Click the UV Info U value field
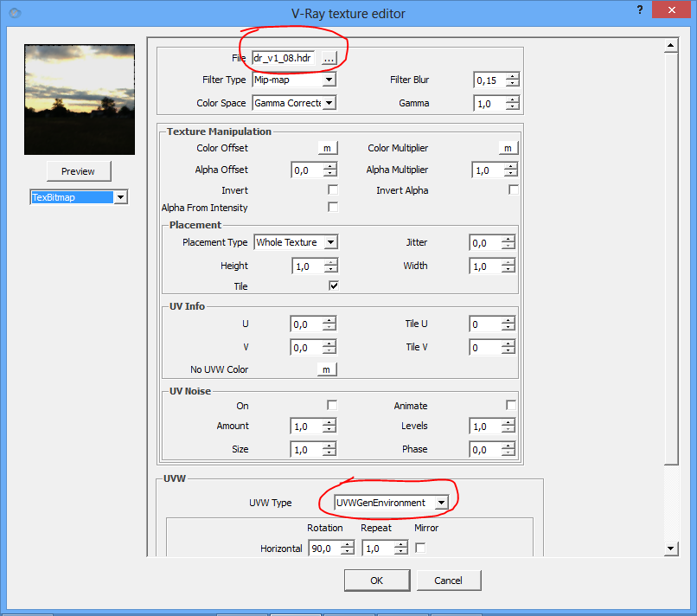697x616 pixels. pos(306,324)
